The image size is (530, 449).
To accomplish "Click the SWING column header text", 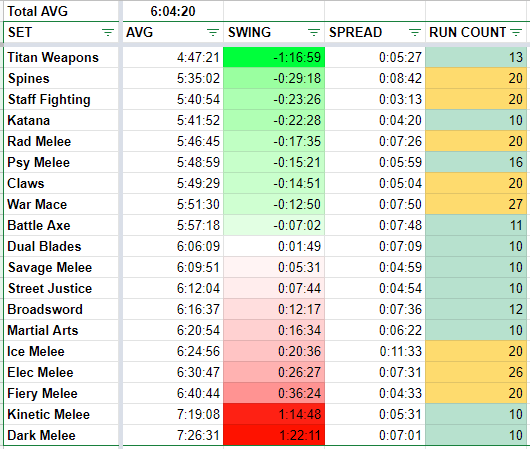I will 249,32.
